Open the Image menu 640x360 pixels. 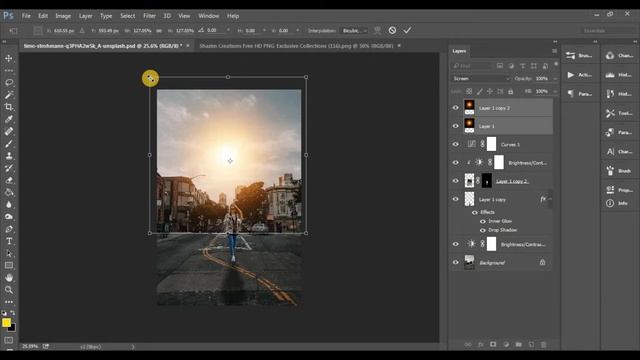63,16
